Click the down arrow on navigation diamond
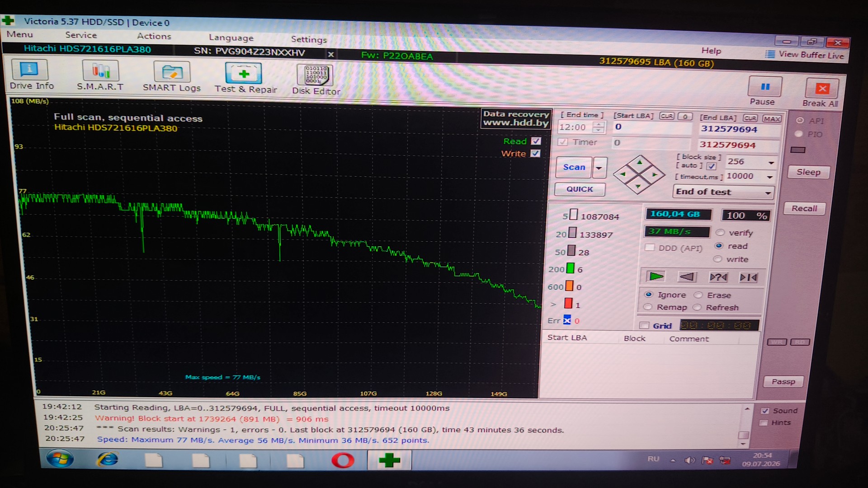 [x=638, y=186]
